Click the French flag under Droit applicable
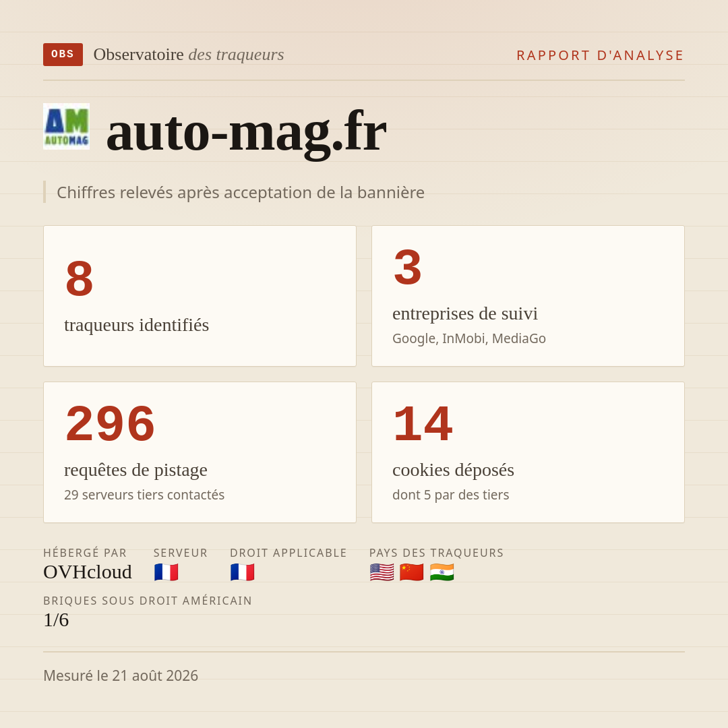 [x=243, y=572]
